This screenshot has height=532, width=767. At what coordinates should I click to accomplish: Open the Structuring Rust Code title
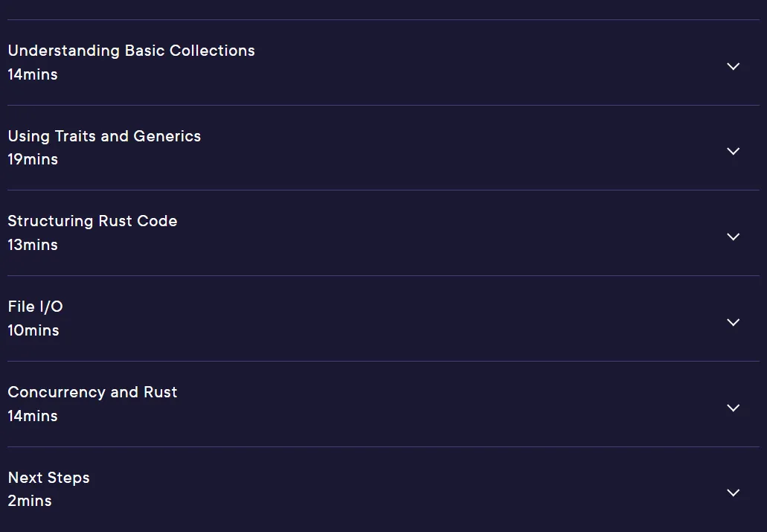(92, 221)
